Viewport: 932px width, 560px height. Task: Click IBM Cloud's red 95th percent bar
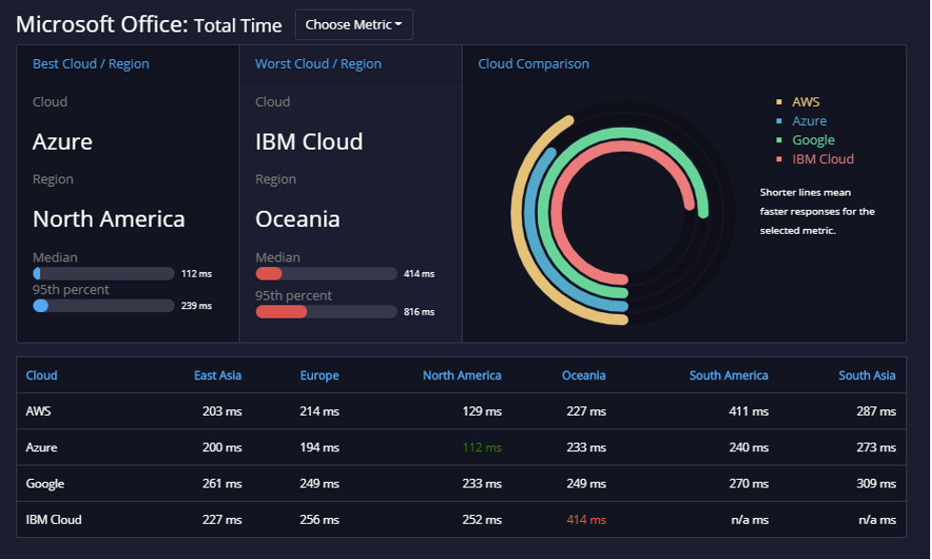click(x=326, y=312)
